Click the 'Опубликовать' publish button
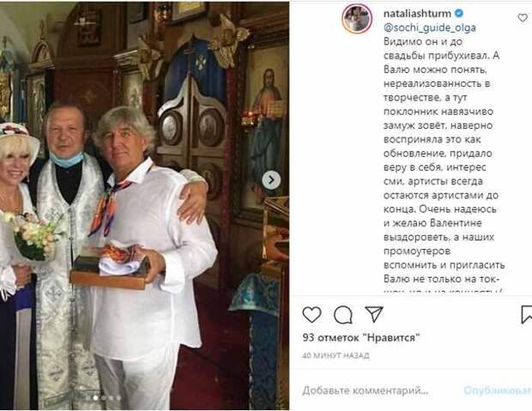532x411 pixels. click(x=498, y=390)
